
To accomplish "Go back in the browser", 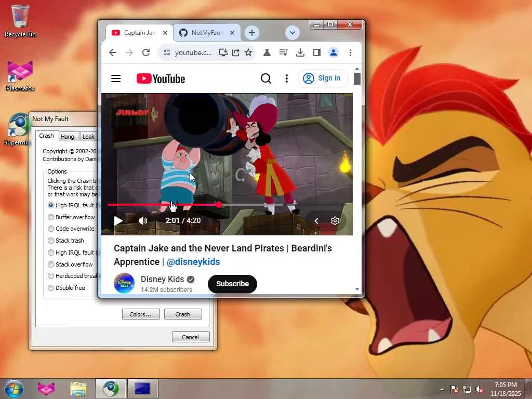I will (113, 52).
